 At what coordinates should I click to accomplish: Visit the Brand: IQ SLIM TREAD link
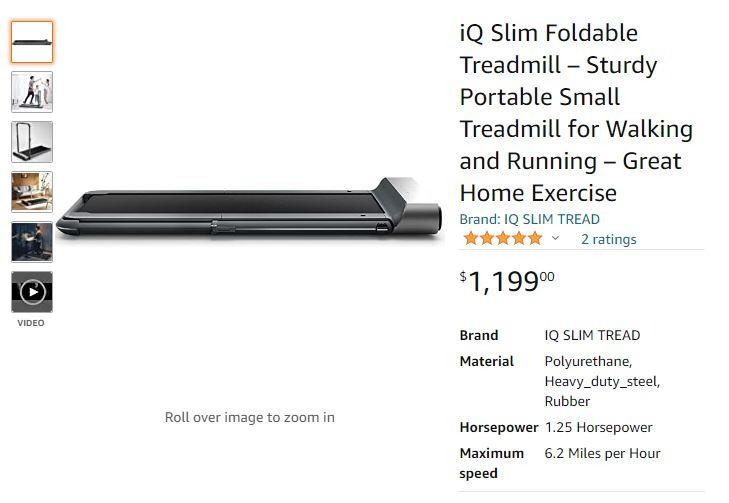529,219
